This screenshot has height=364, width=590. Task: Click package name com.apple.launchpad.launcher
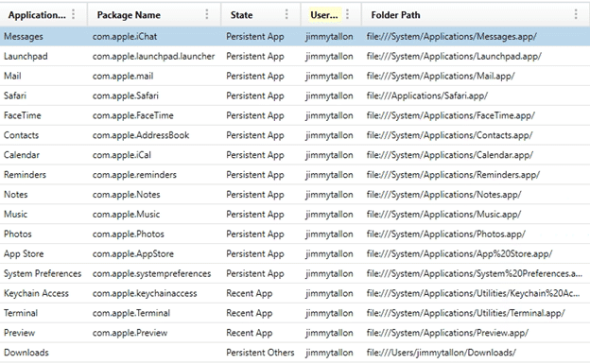(153, 57)
